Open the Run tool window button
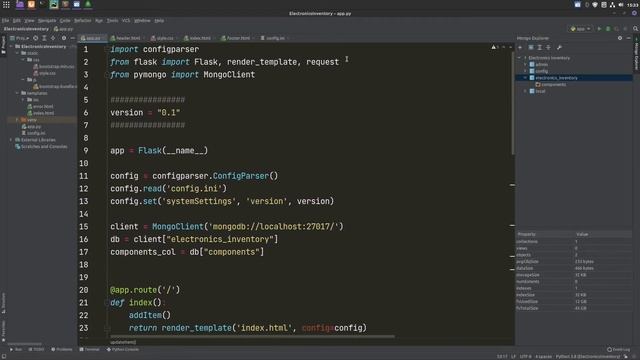 tap(16, 349)
